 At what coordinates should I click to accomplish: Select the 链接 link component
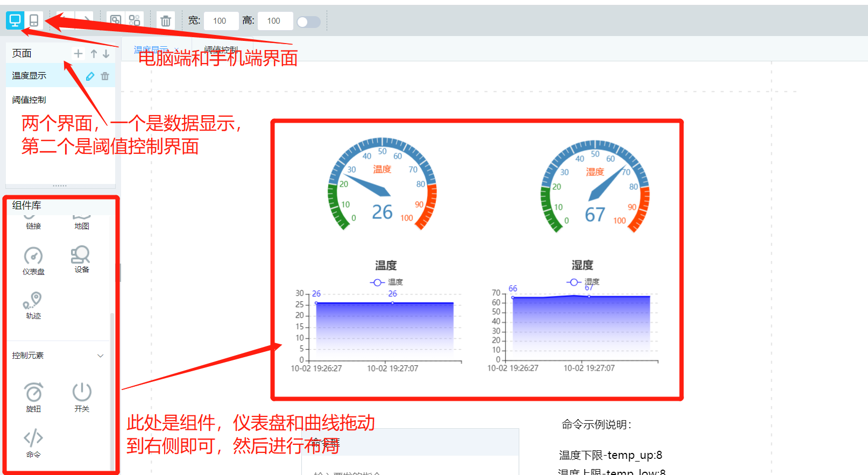[x=33, y=222]
